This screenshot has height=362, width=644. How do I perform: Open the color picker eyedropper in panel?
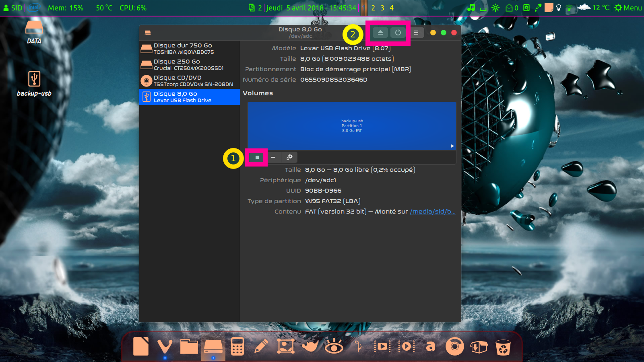[538, 8]
